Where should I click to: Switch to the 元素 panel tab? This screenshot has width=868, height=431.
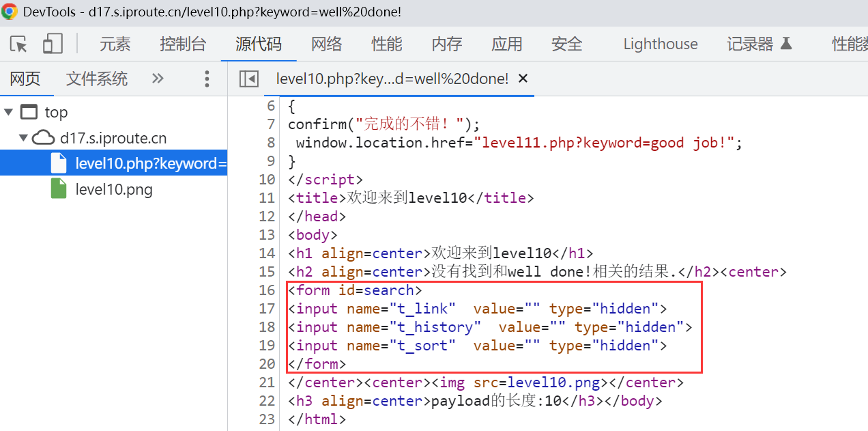pyautogui.click(x=115, y=44)
